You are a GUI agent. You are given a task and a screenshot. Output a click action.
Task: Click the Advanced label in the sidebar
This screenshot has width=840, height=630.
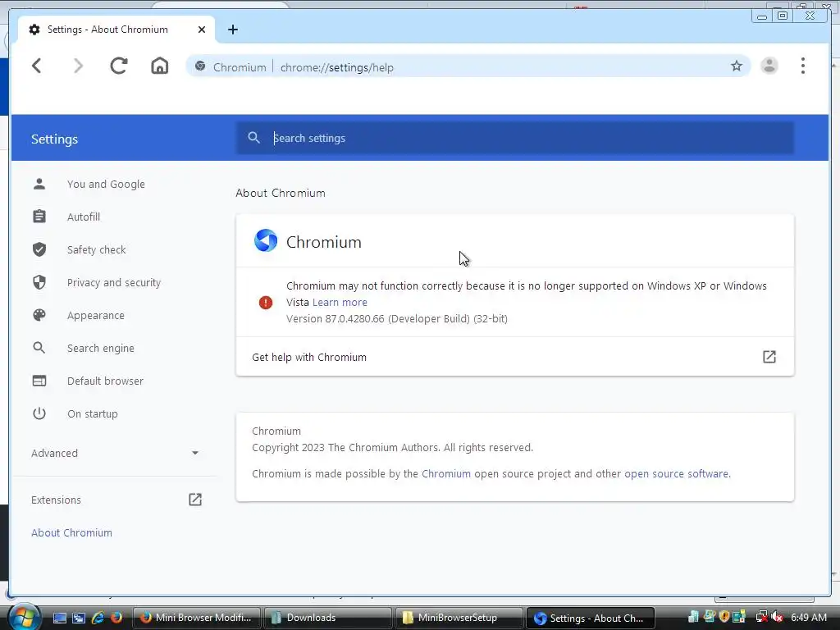pyautogui.click(x=55, y=453)
